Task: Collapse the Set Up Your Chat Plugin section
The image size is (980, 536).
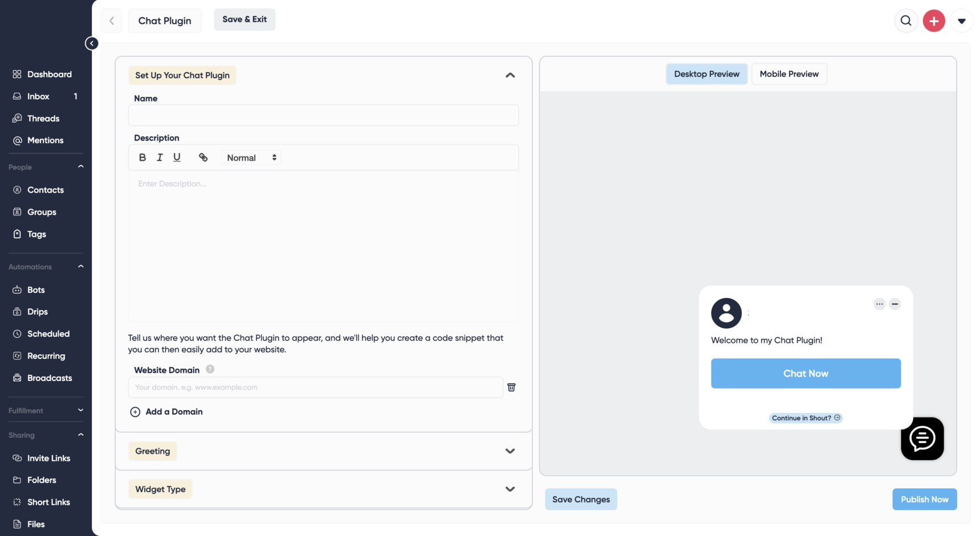Action: (x=510, y=75)
